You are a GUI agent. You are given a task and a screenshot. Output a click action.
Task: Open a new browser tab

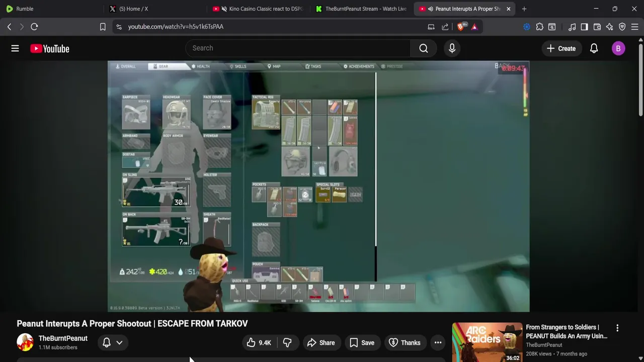(x=524, y=9)
